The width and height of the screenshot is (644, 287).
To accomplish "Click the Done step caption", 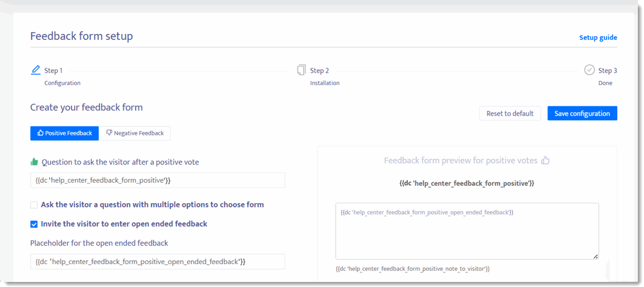I will click(605, 83).
